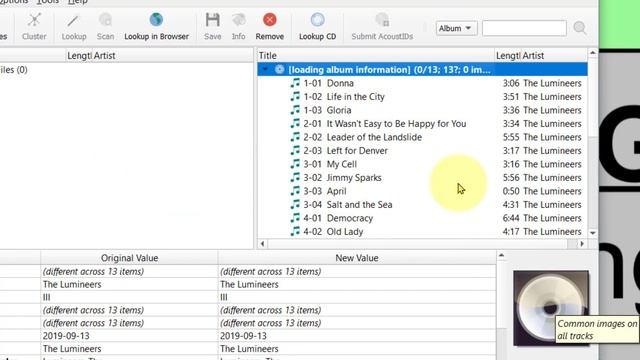Click the new value 2019-09-13 cell

[357, 336]
